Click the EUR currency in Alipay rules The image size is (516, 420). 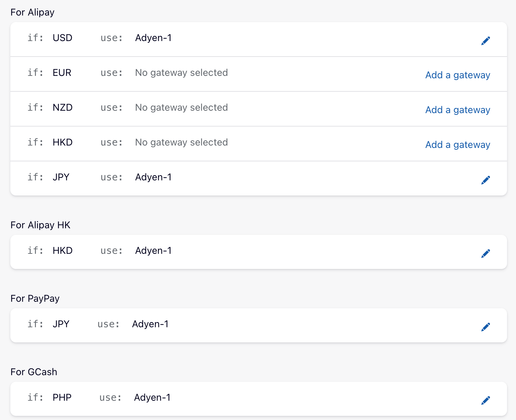point(62,73)
